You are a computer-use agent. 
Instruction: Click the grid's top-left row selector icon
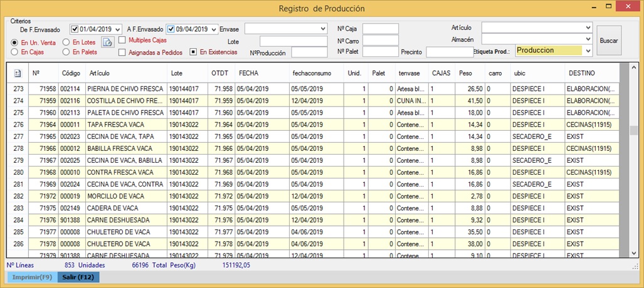(x=18, y=73)
